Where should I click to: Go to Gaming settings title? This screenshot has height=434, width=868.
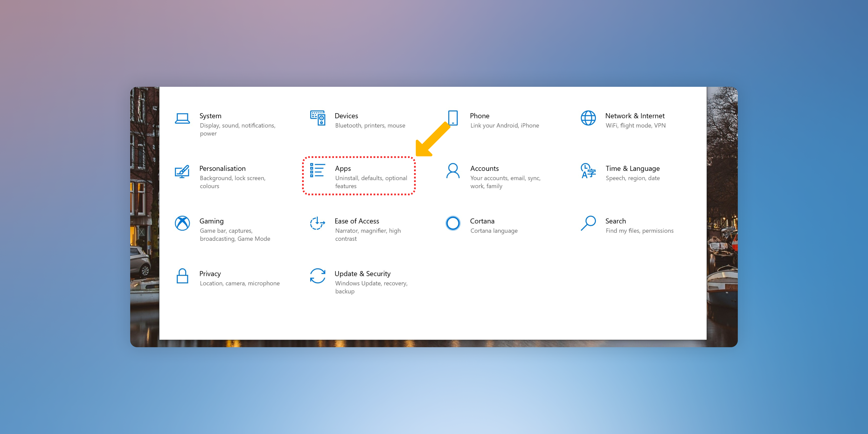211,221
